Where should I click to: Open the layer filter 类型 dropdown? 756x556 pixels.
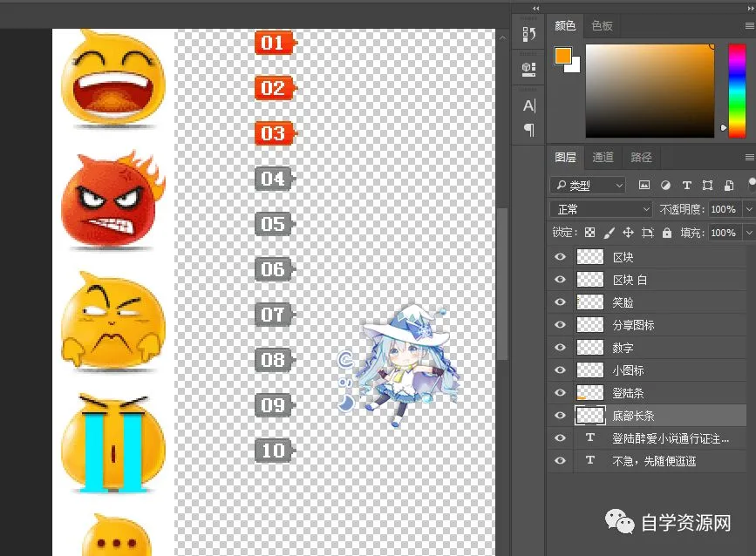[x=588, y=185]
